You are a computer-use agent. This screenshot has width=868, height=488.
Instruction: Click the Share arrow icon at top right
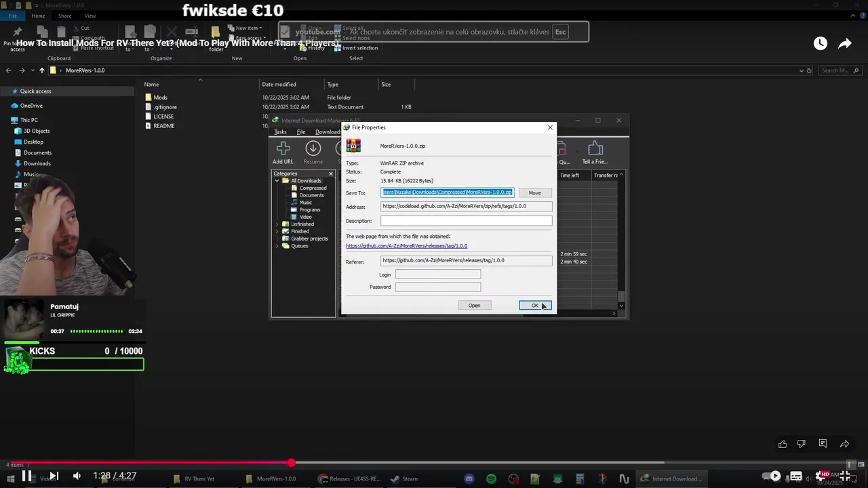tap(845, 43)
